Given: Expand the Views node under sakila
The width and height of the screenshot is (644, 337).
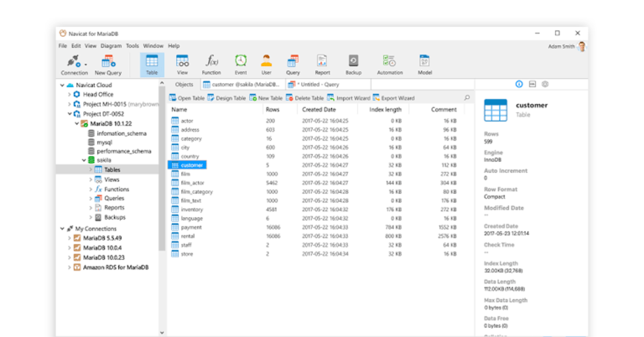Looking at the screenshot, I should pyautogui.click(x=91, y=179).
